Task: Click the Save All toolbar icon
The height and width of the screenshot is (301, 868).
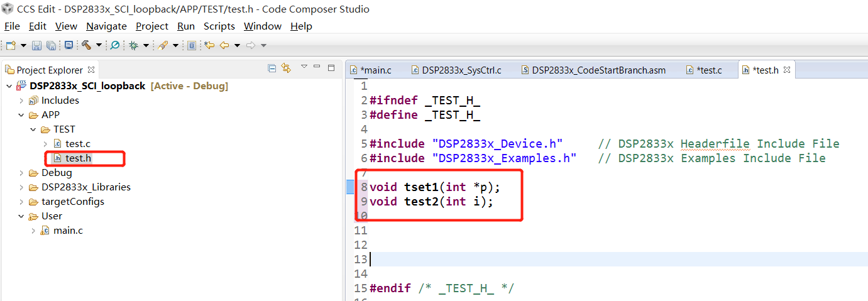Action: click(51, 45)
